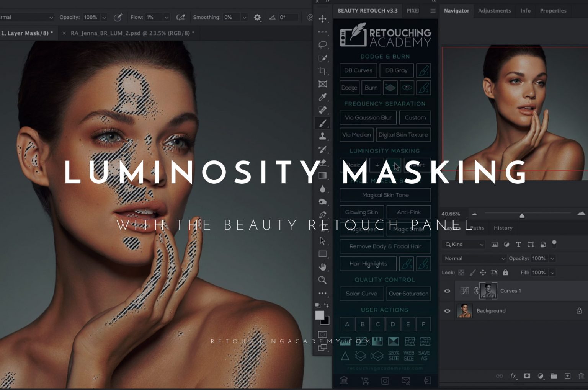Select the Hand tool
The width and height of the screenshot is (588, 390).
coord(323,267)
